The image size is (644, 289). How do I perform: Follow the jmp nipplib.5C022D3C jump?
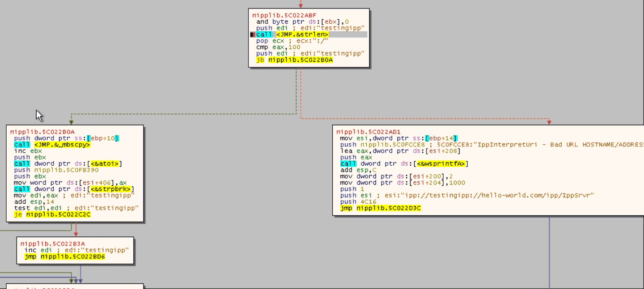pos(381,208)
